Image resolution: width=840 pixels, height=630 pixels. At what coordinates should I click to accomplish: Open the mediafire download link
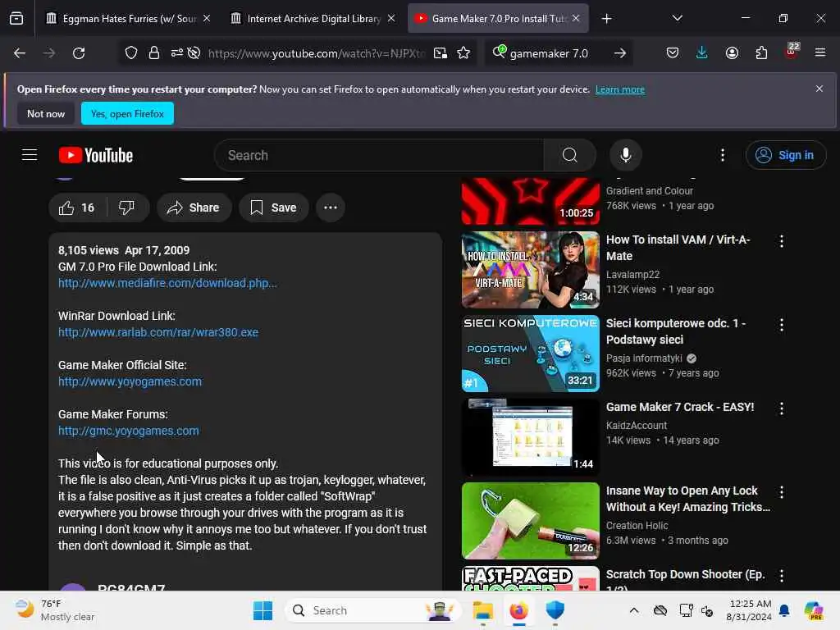pos(167,283)
